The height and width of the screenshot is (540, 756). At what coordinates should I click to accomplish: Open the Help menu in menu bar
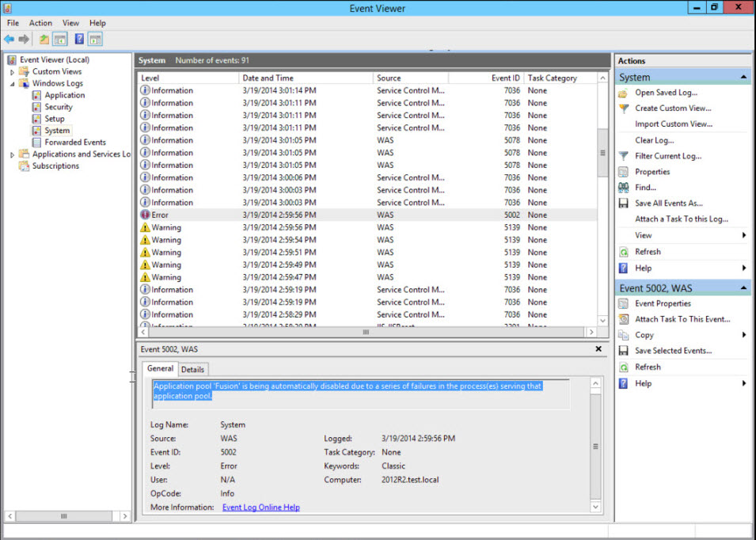[97, 23]
